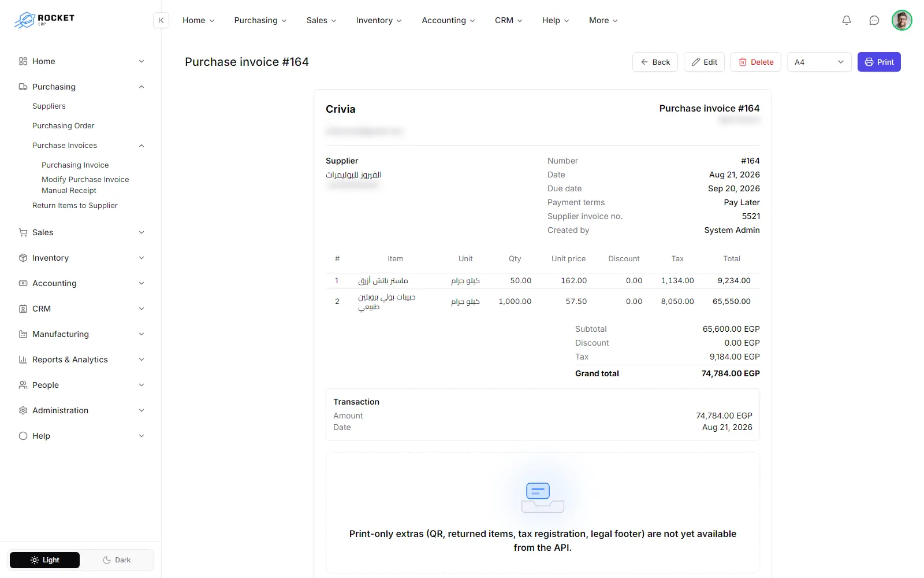Switch to Light theme
Image resolution: width=924 pixels, height=578 pixels.
tap(45, 560)
